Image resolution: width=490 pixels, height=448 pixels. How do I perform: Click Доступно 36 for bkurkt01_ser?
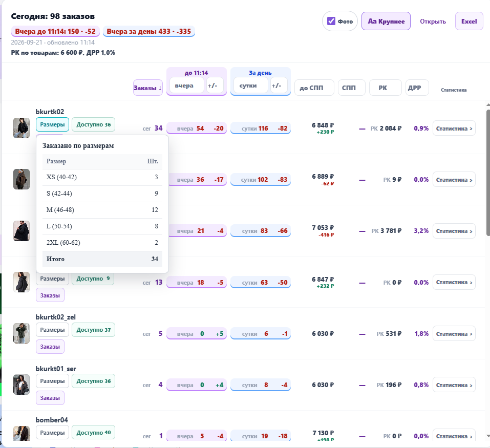(93, 381)
